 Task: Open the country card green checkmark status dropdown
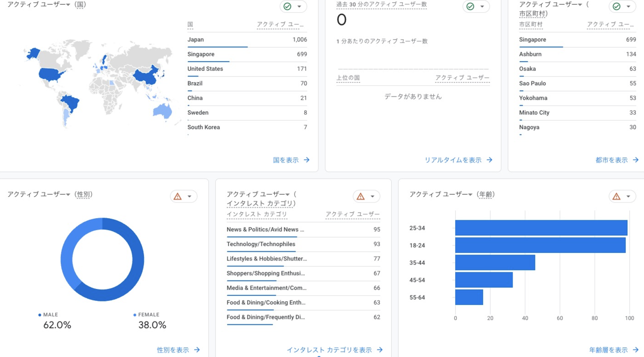point(294,6)
